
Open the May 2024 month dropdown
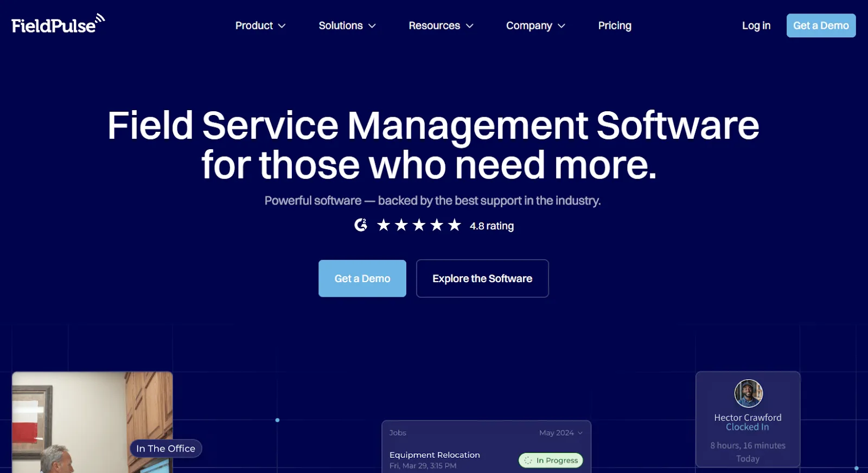[561, 433]
